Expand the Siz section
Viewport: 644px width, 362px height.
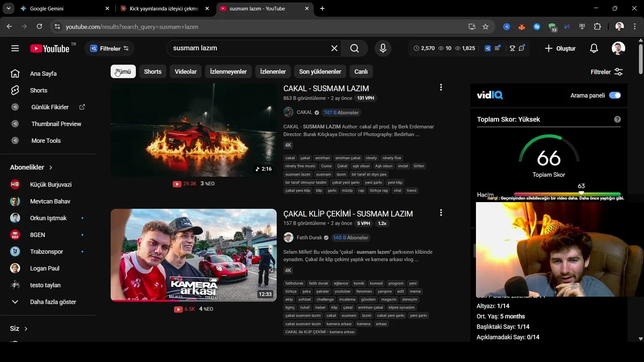click(19, 329)
